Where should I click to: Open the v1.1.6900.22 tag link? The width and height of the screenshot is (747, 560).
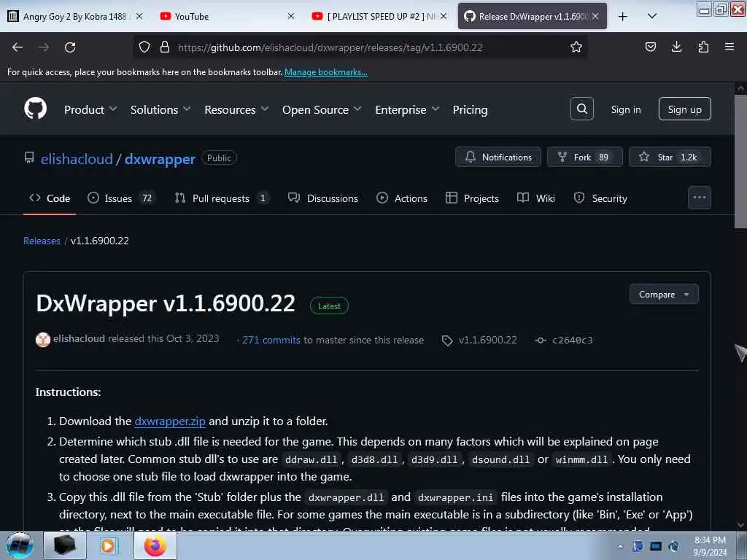click(x=487, y=340)
